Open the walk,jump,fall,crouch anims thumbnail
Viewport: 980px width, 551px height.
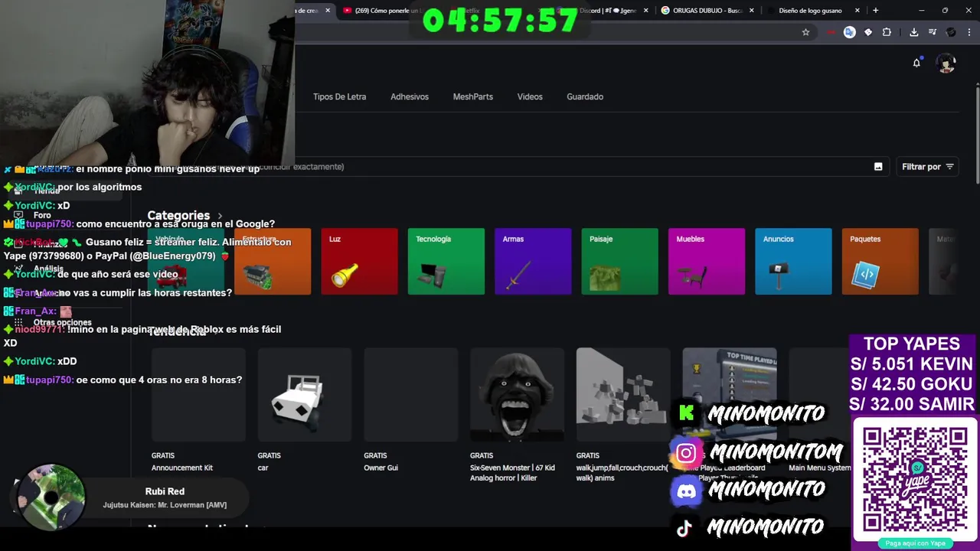click(x=623, y=395)
